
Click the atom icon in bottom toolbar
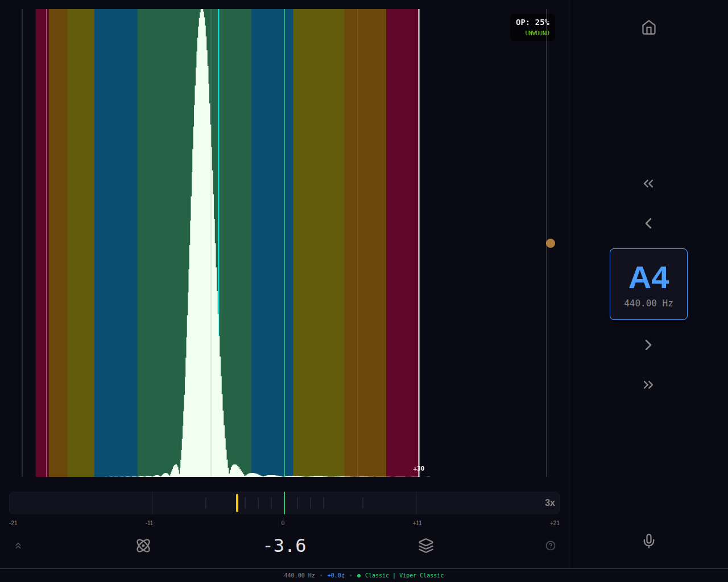143,546
